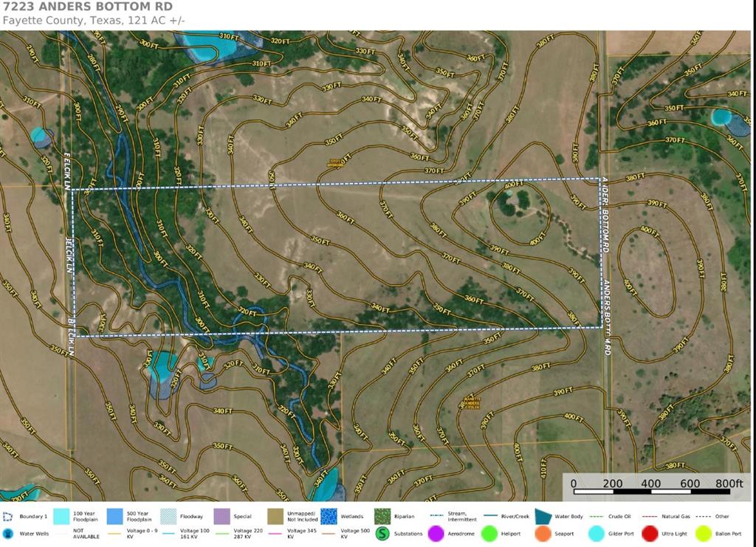Screen dimensions: 756x547
Task: Click the Substations legend icon
Action: tap(382, 533)
